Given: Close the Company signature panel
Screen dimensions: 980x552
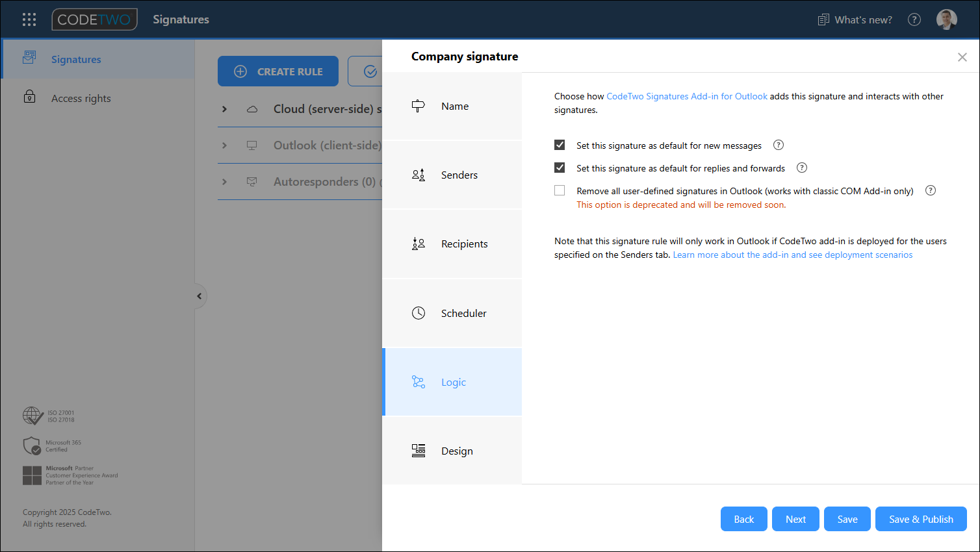Looking at the screenshot, I should tap(962, 57).
